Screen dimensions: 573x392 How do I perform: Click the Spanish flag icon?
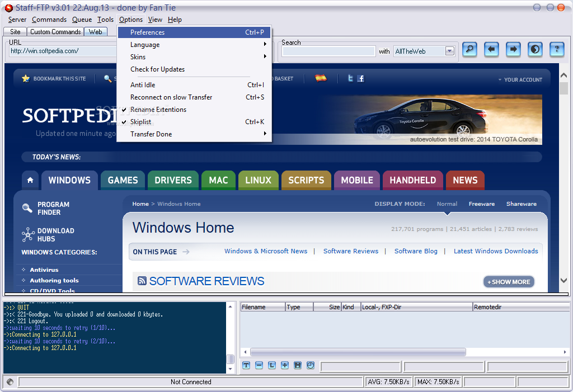point(321,78)
